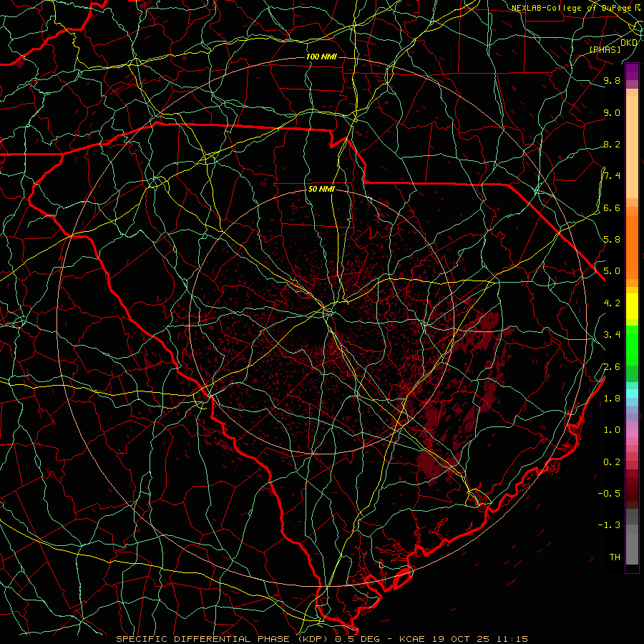
Task: Click the 8.2 value on the color scale
Action: (612, 144)
